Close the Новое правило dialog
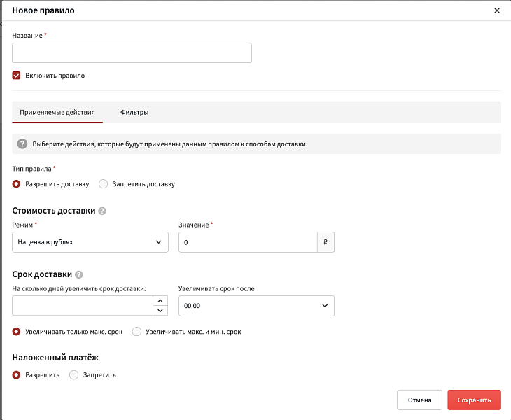 (x=497, y=10)
